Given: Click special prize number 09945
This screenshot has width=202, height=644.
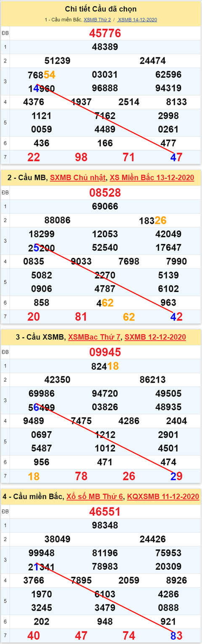Looking at the screenshot, I should click(105, 352).
